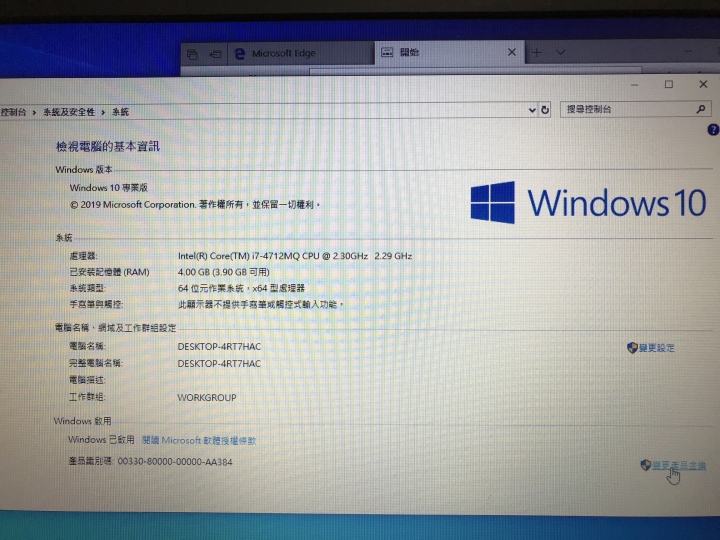Switch to the Microsoft Edge tab
Screen dimensions: 720x540
302,53
